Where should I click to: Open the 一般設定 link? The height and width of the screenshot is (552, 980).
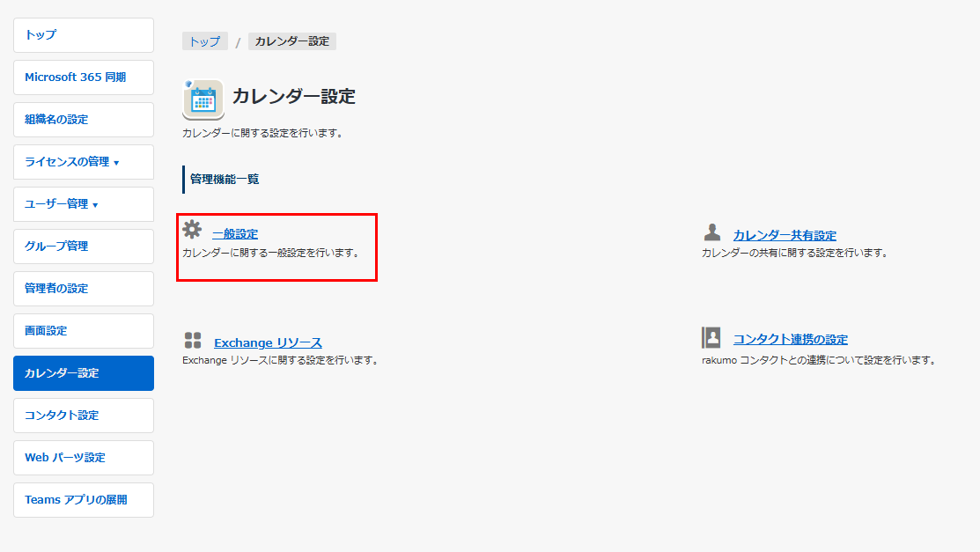click(235, 234)
